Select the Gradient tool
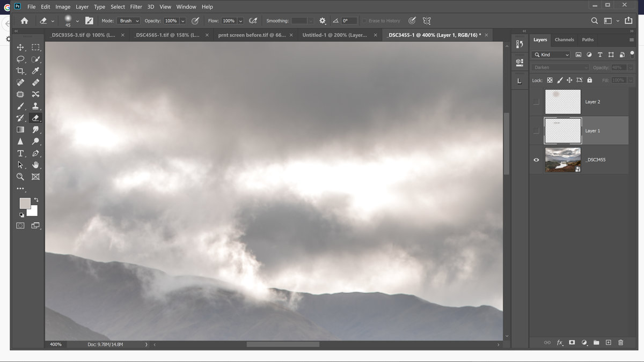 20,130
